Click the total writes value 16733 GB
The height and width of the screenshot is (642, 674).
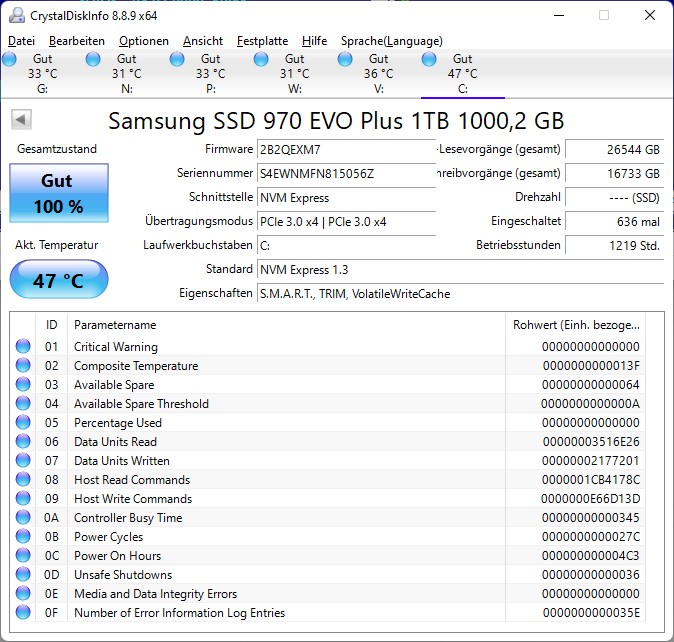pyautogui.click(x=615, y=174)
